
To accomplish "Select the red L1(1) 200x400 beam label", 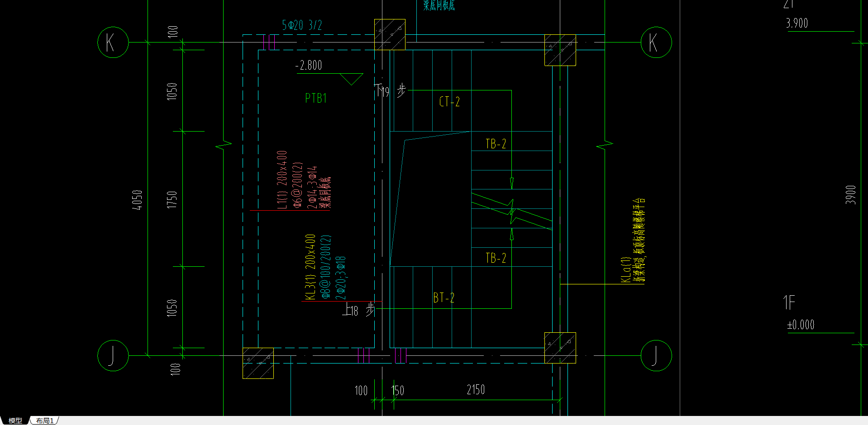I will (x=282, y=180).
